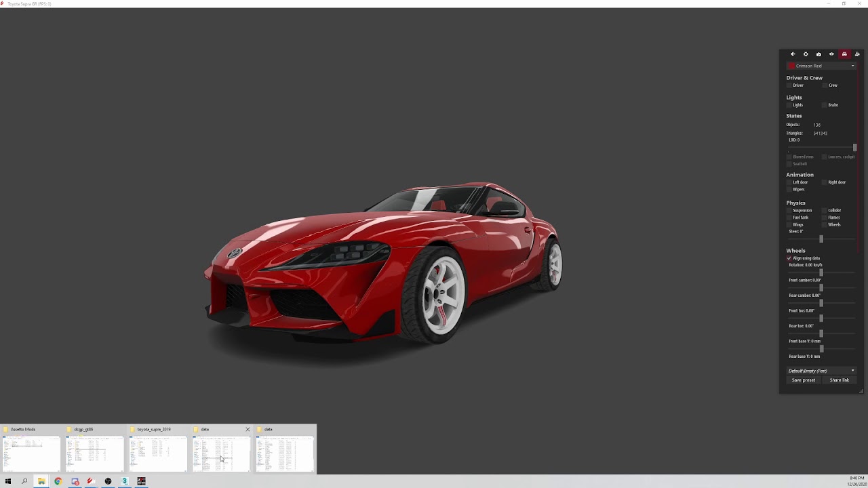
Task: Open the settings gear tab in panel
Action: click(806, 54)
